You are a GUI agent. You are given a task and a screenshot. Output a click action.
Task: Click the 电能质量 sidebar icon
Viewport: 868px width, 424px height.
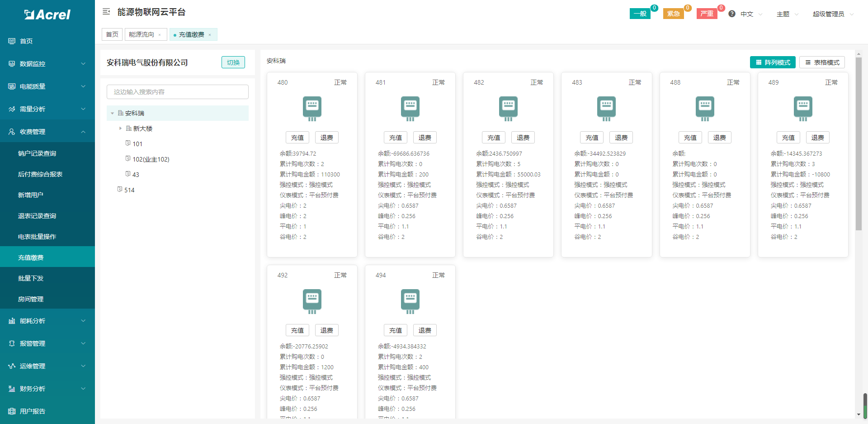click(12, 86)
